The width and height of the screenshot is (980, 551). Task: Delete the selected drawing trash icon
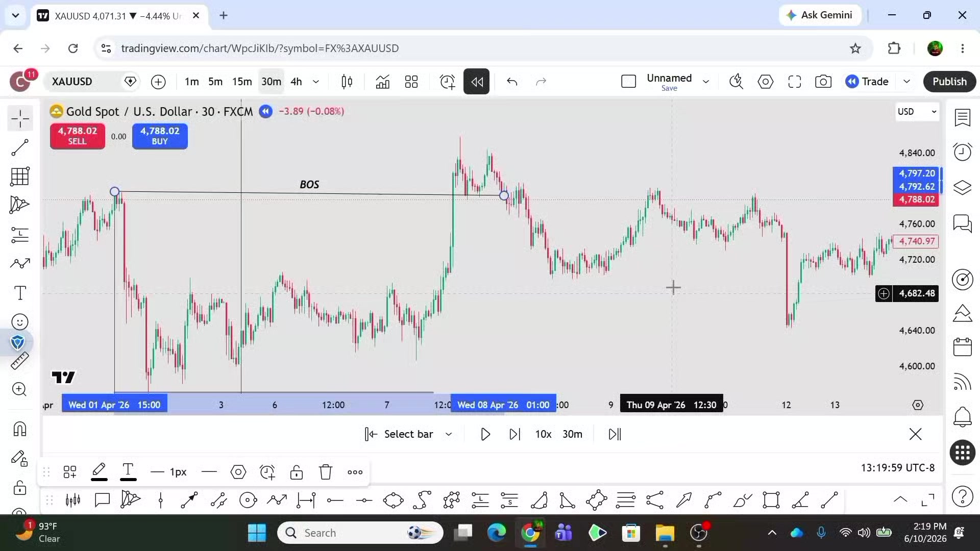pyautogui.click(x=326, y=472)
